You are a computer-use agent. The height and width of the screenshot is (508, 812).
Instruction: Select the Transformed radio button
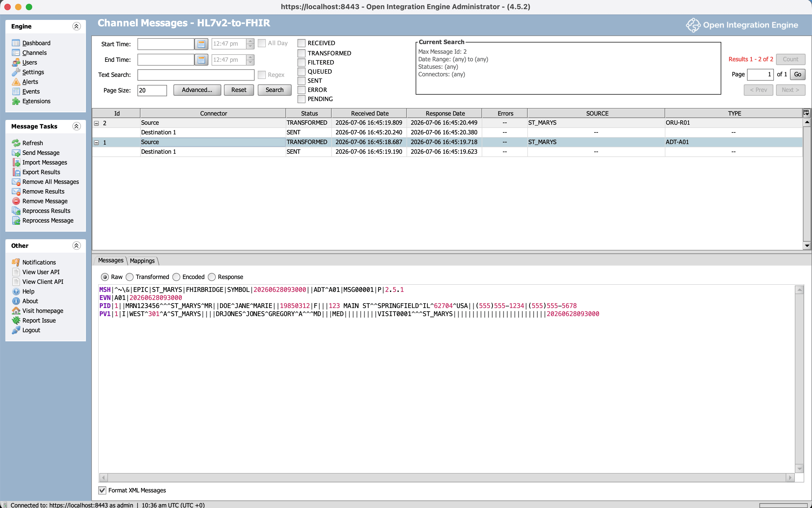[129, 277]
